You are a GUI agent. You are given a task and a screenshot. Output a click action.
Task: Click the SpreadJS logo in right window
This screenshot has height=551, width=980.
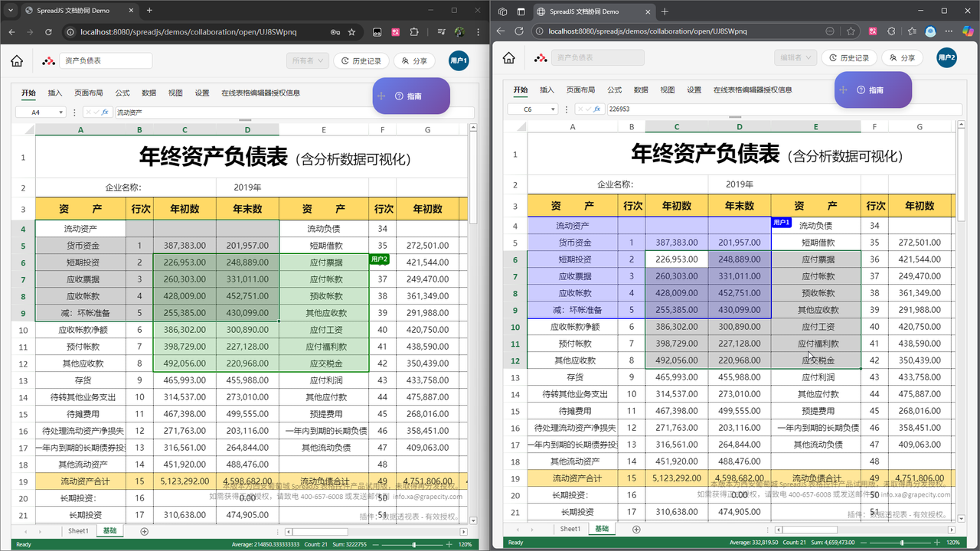point(541,58)
